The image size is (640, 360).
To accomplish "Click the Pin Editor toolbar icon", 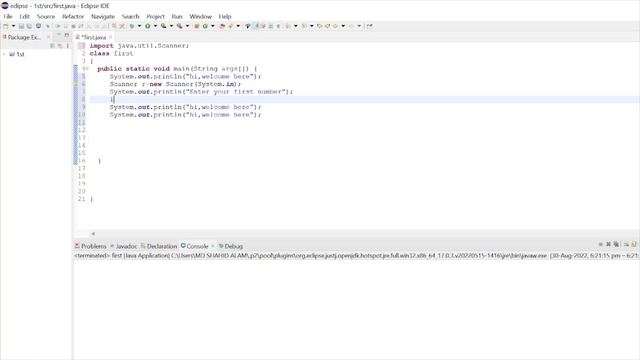I will (369, 26).
